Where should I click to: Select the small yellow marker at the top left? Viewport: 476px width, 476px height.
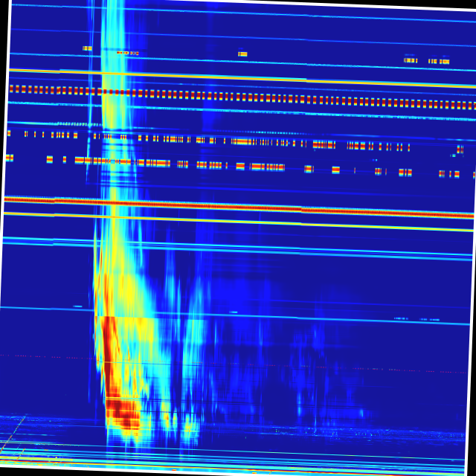(x=87, y=48)
